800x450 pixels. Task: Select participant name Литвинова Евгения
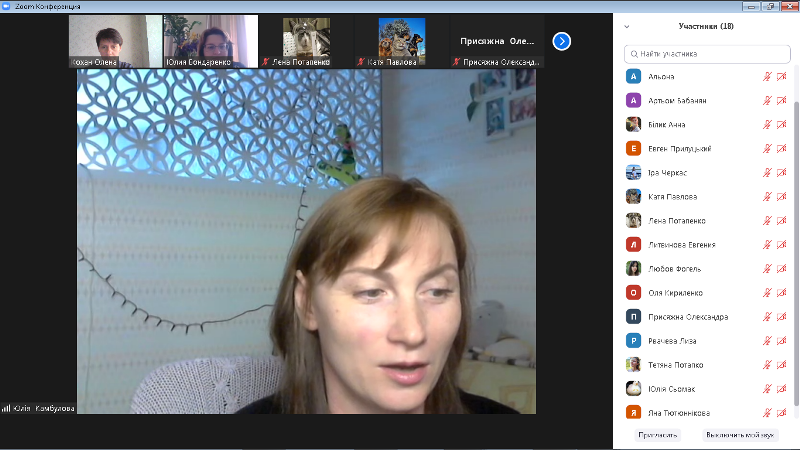pyautogui.click(x=682, y=245)
